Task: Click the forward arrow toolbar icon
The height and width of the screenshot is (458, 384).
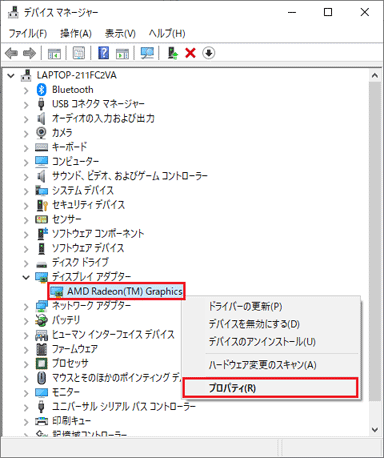Action: (29, 53)
